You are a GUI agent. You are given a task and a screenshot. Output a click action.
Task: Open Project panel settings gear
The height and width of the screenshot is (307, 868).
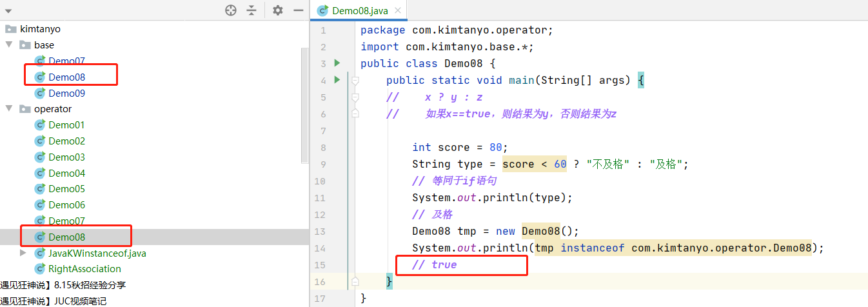pyautogui.click(x=278, y=10)
